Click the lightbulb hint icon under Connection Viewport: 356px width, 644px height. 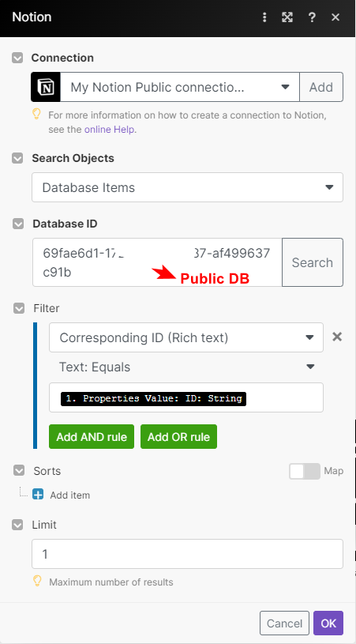[x=37, y=114]
